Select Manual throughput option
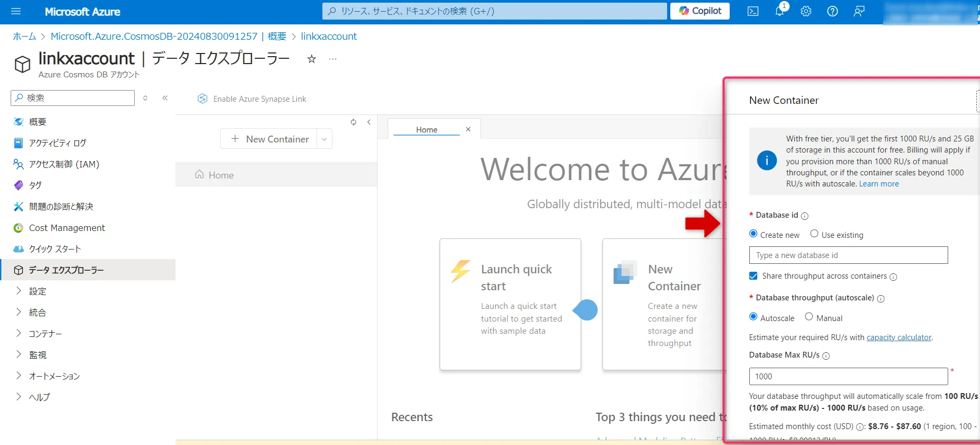Image resolution: width=980 pixels, height=445 pixels. point(809,317)
